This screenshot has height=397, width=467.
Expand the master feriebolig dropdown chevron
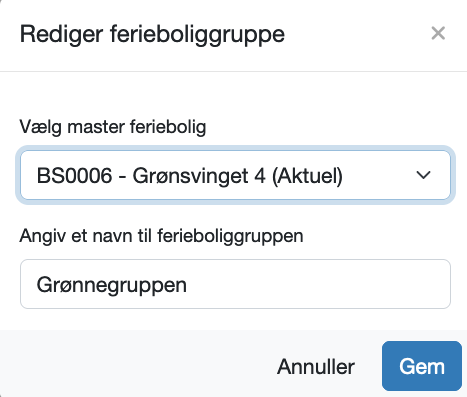pos(423,175)
